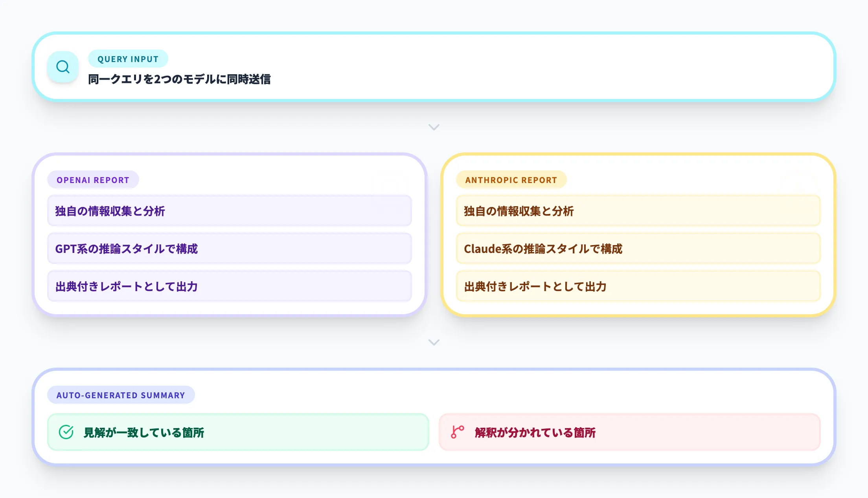Screen dimensions: 868x498
Task: Select the OPENAI REPORT label
Action: pyautogui.click(x=93, y=180)
